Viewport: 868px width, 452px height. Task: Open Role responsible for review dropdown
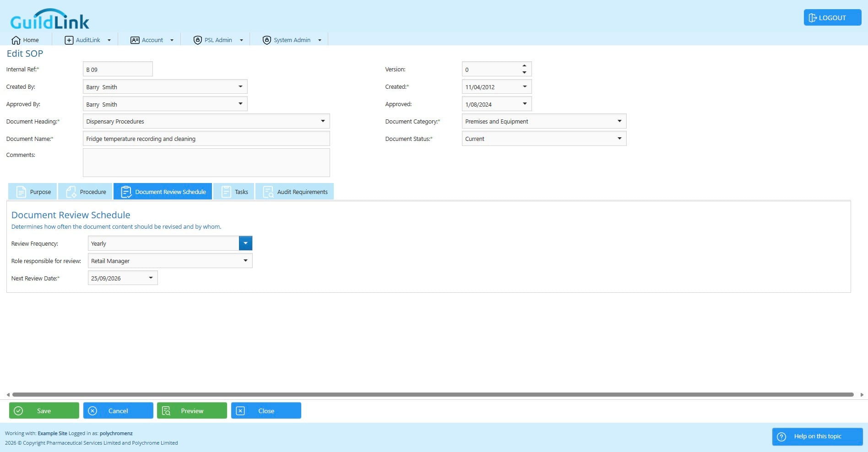245,261
